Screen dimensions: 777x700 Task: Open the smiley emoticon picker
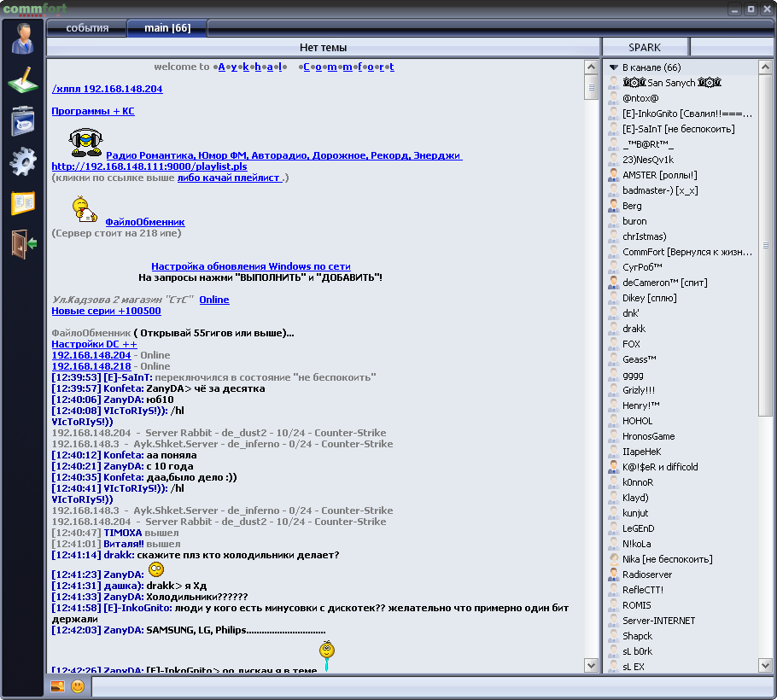78,686
